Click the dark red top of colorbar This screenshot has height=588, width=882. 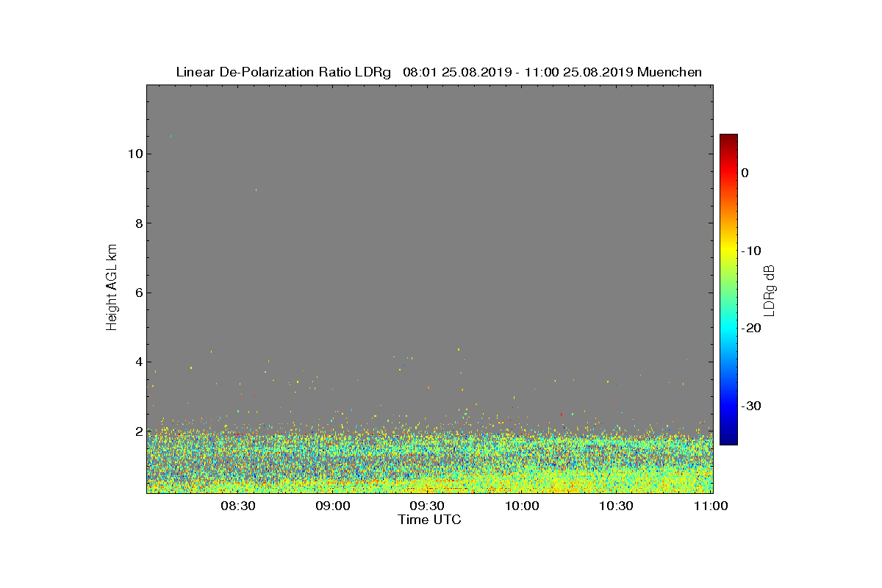pos(728,138)
